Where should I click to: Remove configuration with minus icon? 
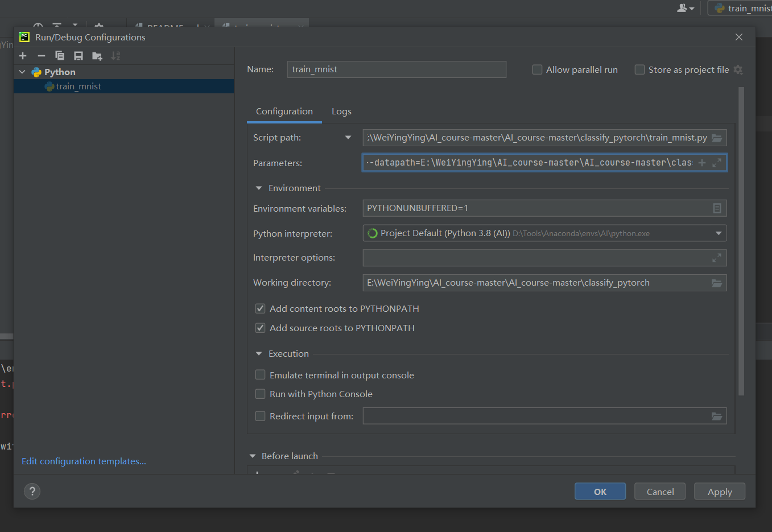point(42,56)
